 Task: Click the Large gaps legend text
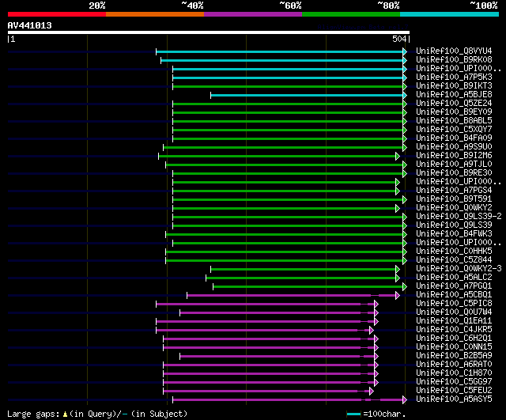pyautogui.click(x=33, y=414)
